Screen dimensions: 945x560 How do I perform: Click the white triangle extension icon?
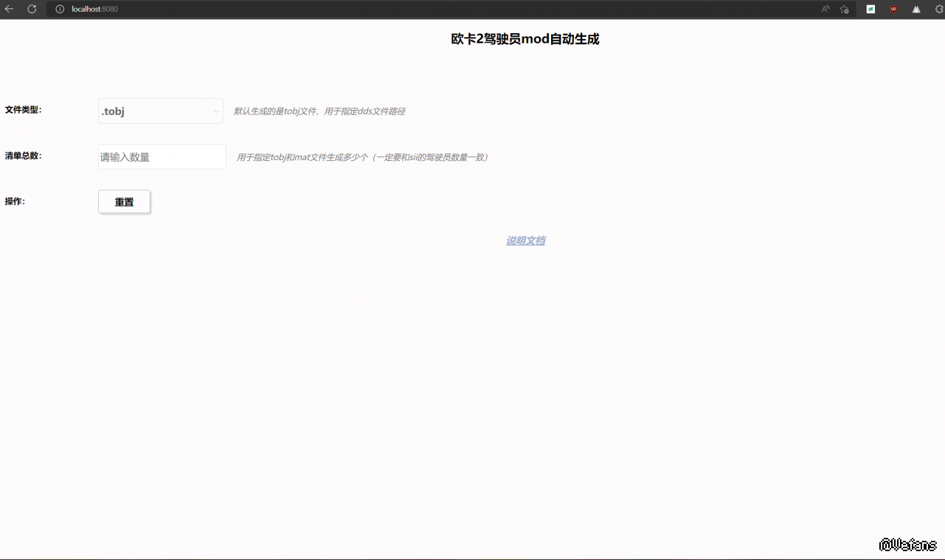916,9
